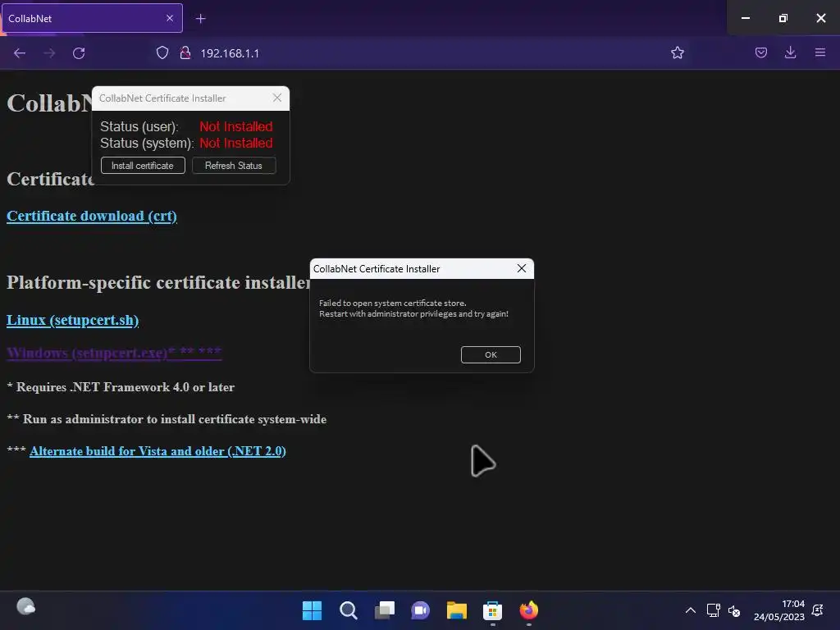The image size is (840, 630).
Task: Minimize the Firefox window
Action: pos(745,18)
